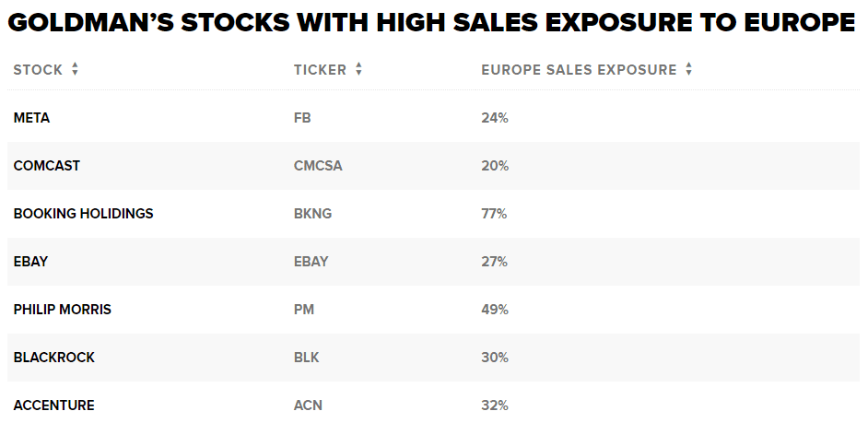Image resolution: width=868 pixels, height=423 pixels.
Task: Click the table title heading
Action: (431, 23)
